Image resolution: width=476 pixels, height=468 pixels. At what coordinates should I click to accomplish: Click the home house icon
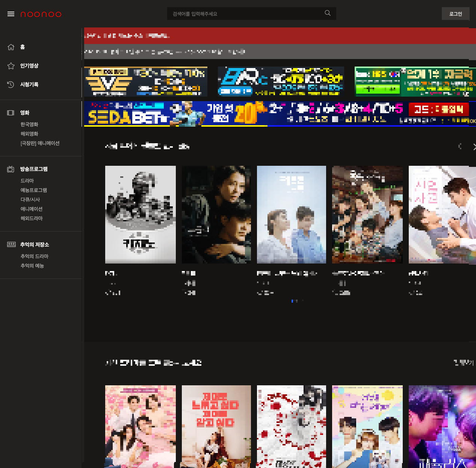click(x=11, y=47)
